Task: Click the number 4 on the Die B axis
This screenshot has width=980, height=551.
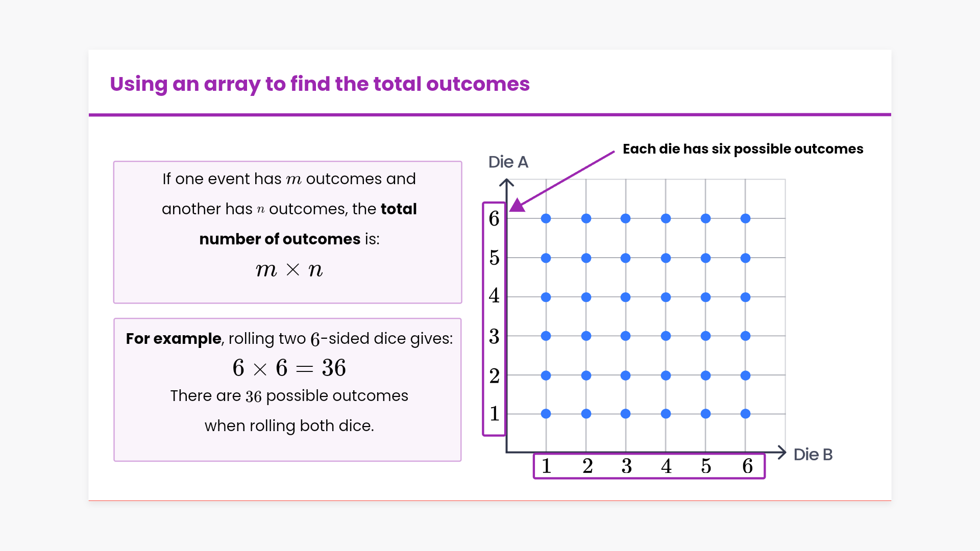Action: pos(666,466)
